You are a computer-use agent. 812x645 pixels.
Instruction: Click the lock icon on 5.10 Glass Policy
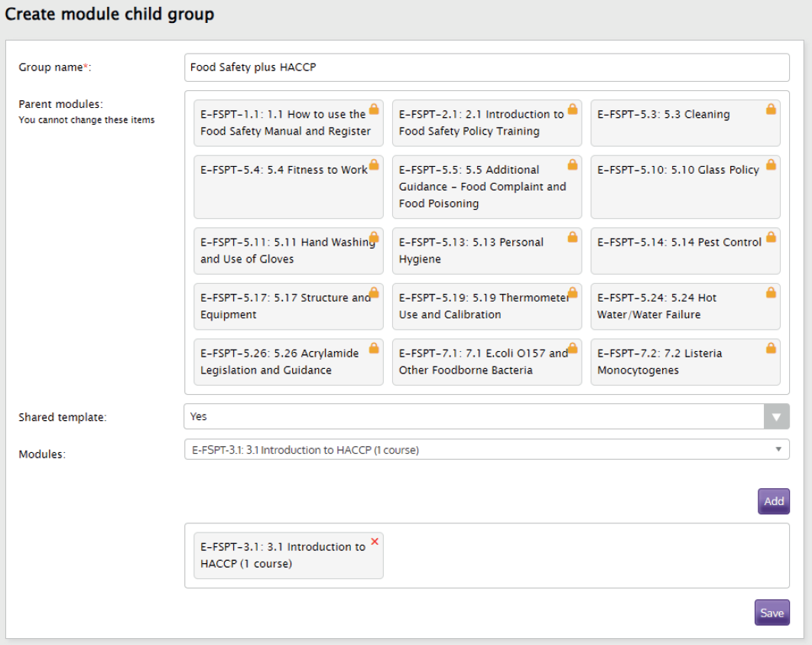[x=771, y=165]
